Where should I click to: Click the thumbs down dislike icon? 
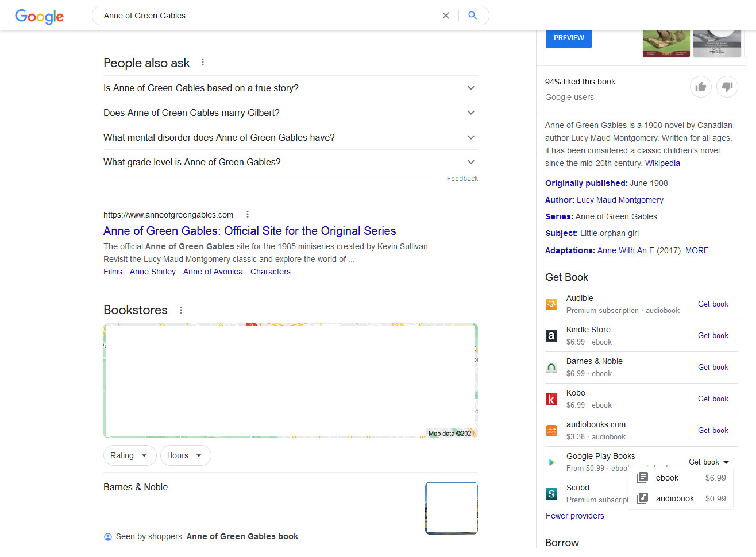[727, 87]
